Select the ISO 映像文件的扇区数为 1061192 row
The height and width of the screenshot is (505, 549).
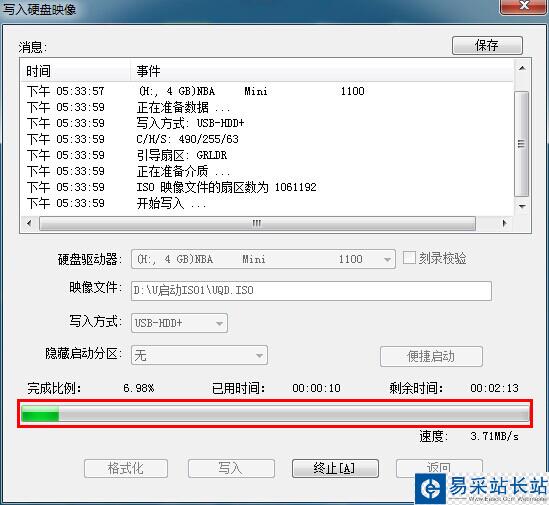(x=267, y=187)
